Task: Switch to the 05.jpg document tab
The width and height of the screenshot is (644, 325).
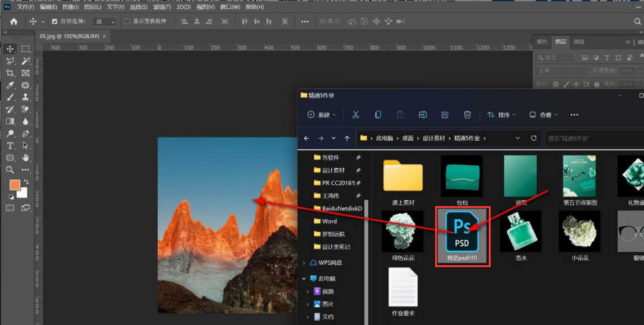Action: point(66,37)
